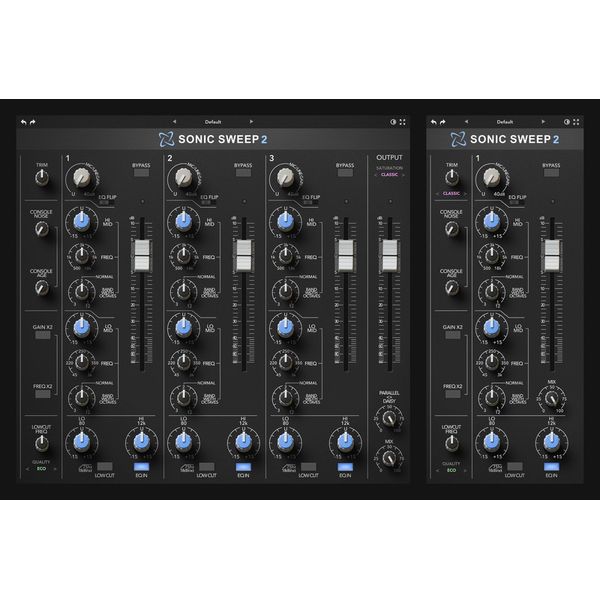Click redo arrow in the large plugin window

click(33, 122)
